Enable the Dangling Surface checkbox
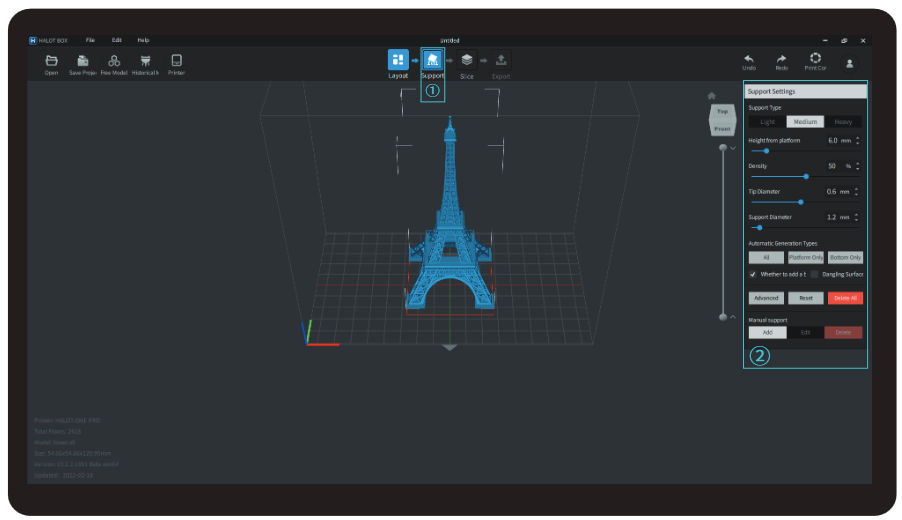Screen dimensions: 902x520 click(814, 274)
